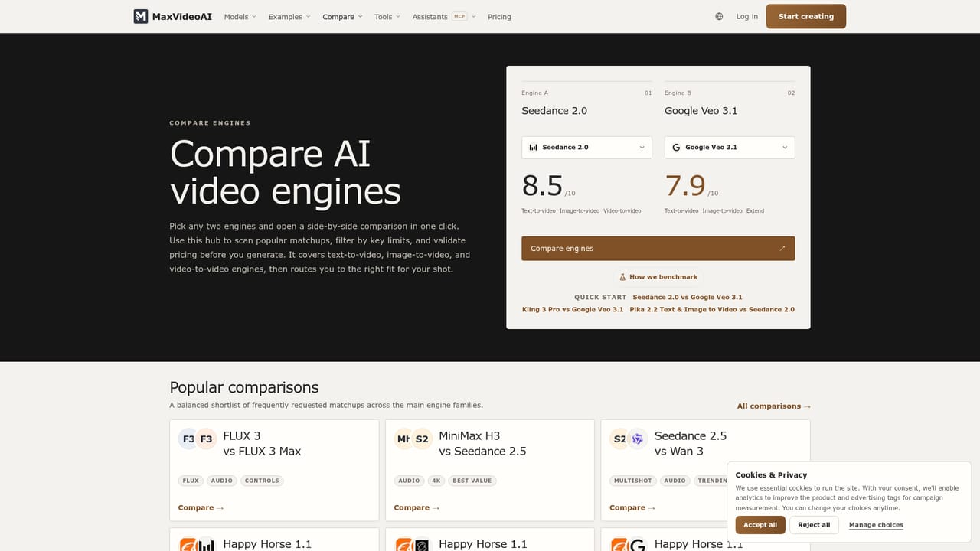Click the CONTROLS tag on FLUX 3 card
The height and width of the screenshot is (551, 980).
(x=262, y=481)
